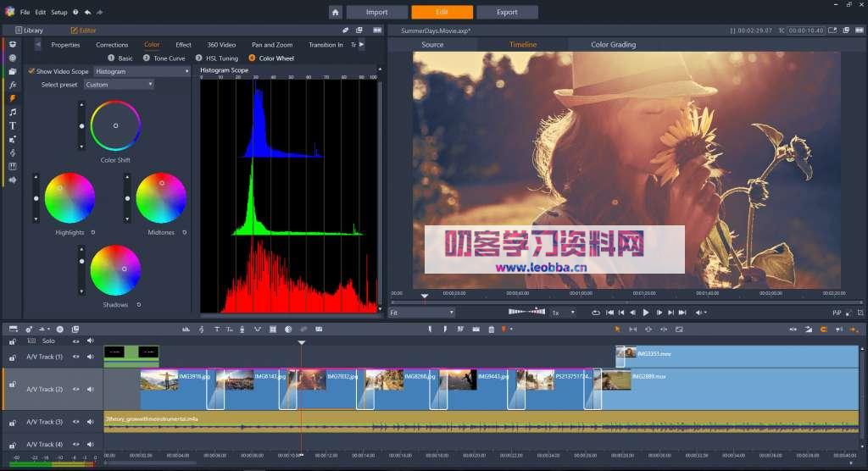Click the Solo track button
Viewport: 868px width, 471px height.
pyautogui.click(x=48, y=341)
